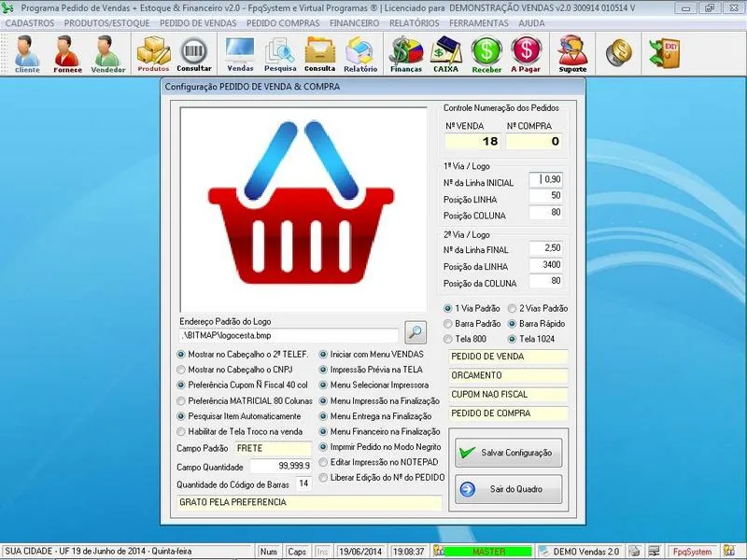The width and height of the screenshot is (747, 560).
Task: Open the Relatório report icon
Action: tap(359, 54)
